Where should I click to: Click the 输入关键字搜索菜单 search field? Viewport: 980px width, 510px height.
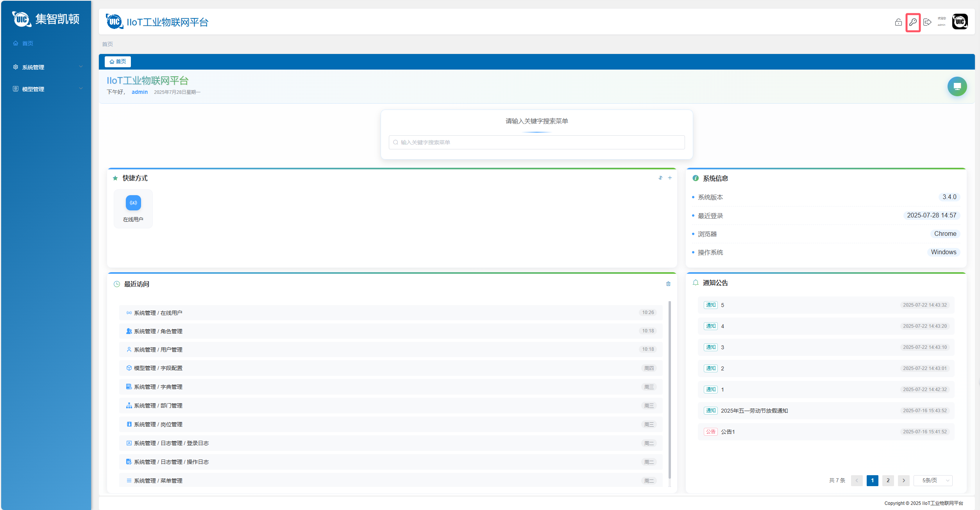point(536,142)
